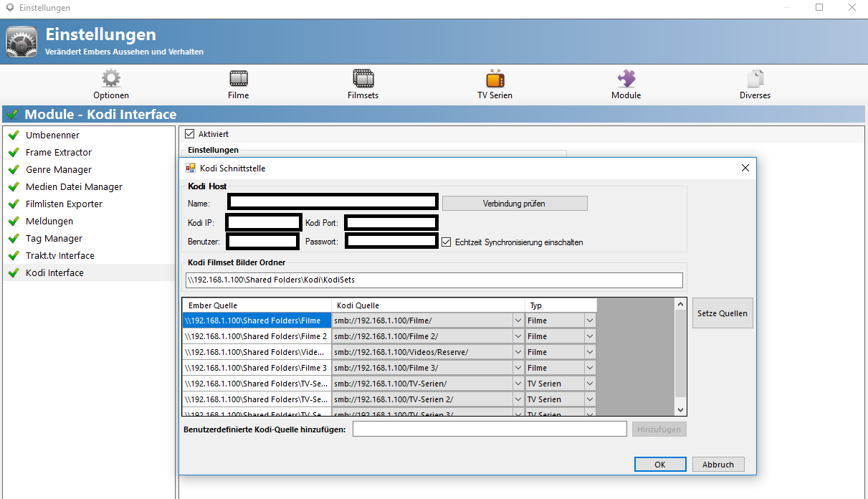
Task: Click the green check icon next to Genre Manager
Action: (13, 169)
